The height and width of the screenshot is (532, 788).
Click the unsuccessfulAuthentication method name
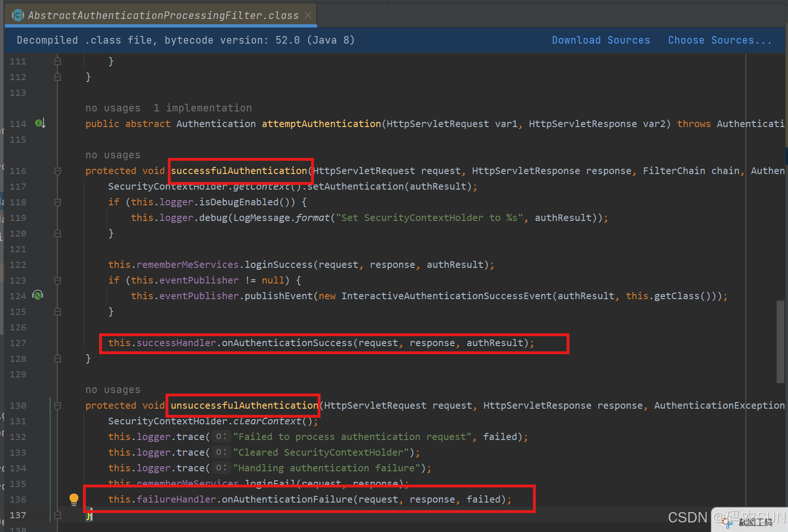(x=244, y=405)
